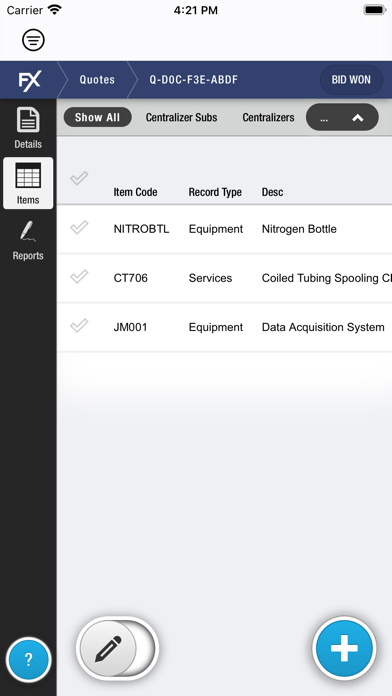This screenshot has width=392, height=696.
Task: Tap the blue help question mark button
Action: [x=28, y=660]
